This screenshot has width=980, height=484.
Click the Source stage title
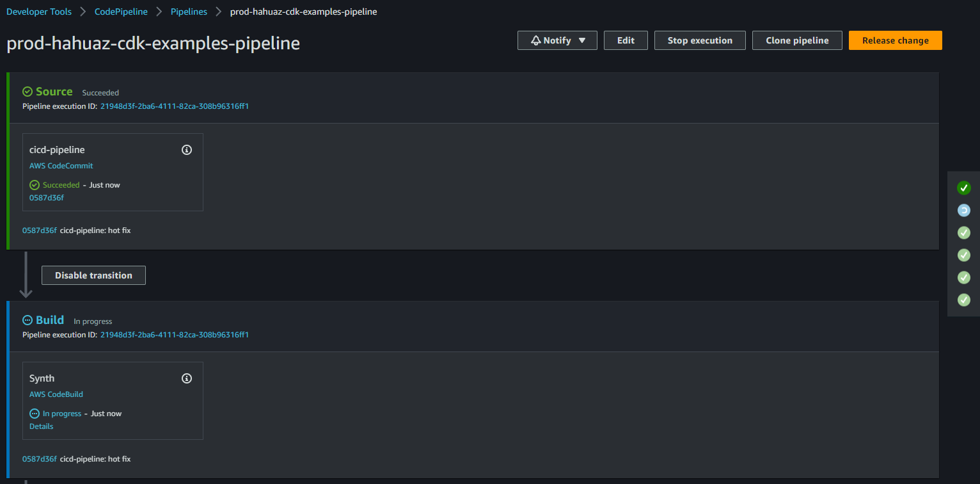coord(54,92)
